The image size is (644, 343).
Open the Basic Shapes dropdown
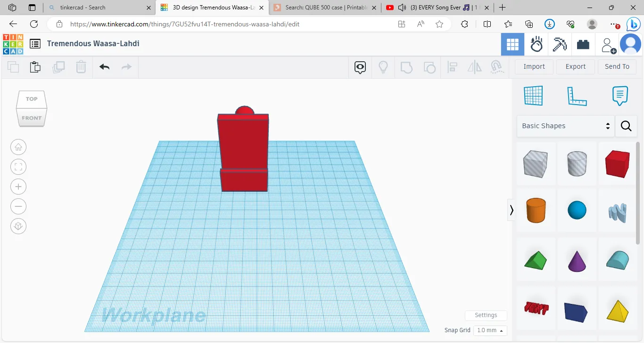click(565, 126)
